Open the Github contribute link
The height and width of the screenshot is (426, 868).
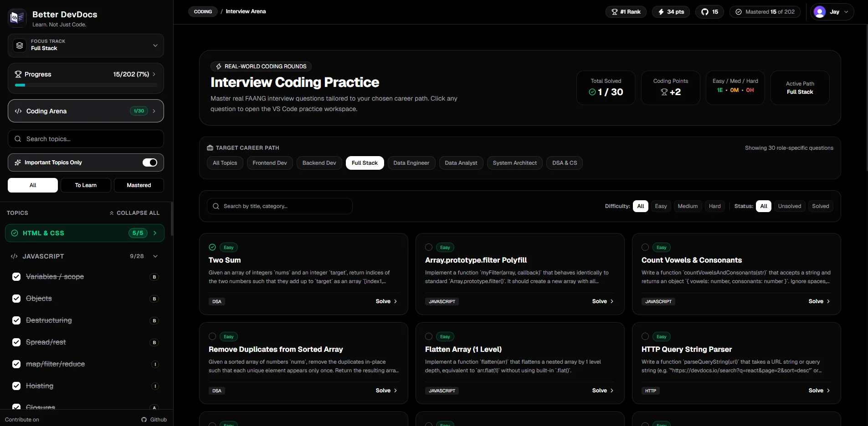[x=154, y=420]
